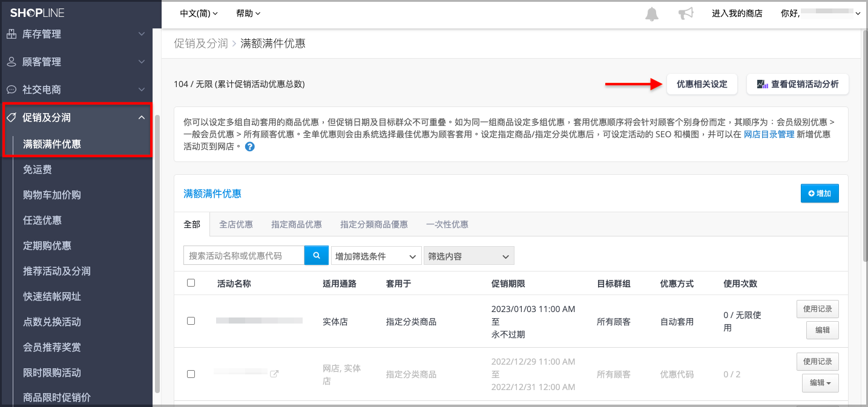Viewport: 868px width, 407px height.
Task: Toggle the select-all checkbox in table header
Action: pyautogui.click(x=191, y=282)
